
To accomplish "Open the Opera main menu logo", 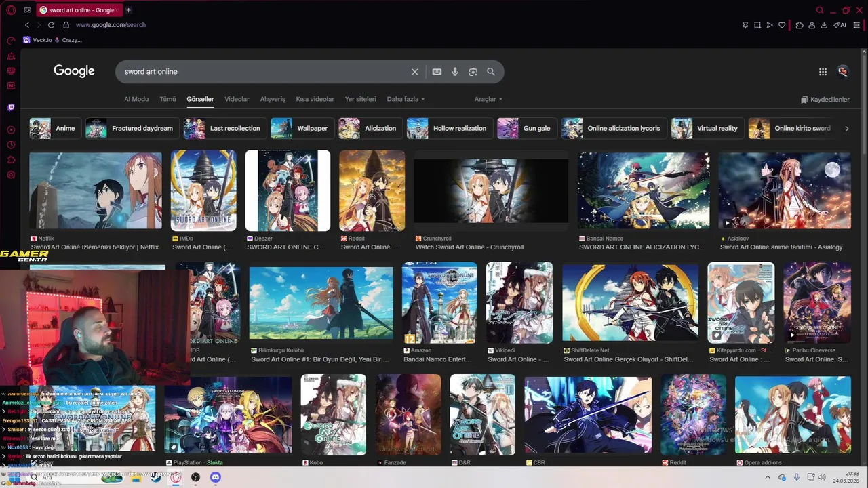I will [11, 10].
